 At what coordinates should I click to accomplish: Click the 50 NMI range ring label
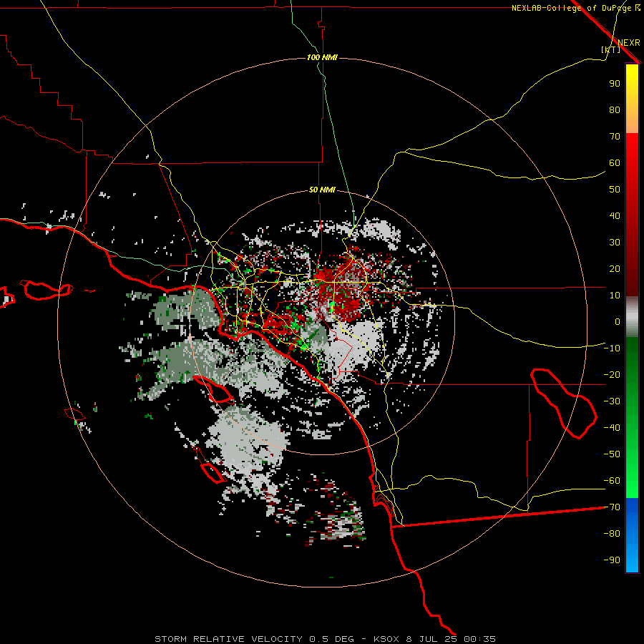click(322, 190)
